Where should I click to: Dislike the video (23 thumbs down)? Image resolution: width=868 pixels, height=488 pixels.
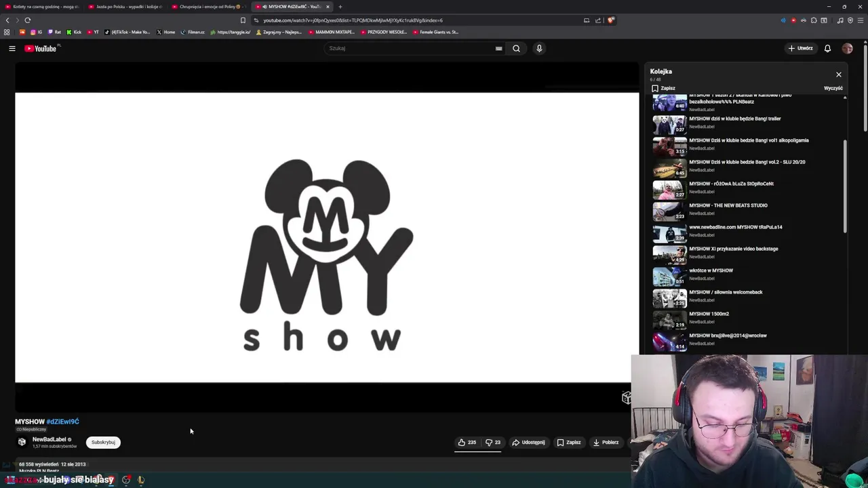click(493, 442)
